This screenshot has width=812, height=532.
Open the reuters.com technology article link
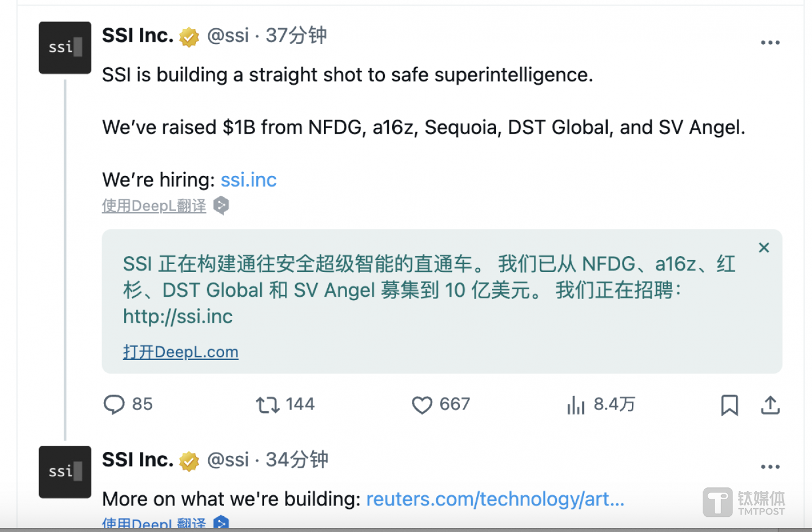tap(495, 499)
